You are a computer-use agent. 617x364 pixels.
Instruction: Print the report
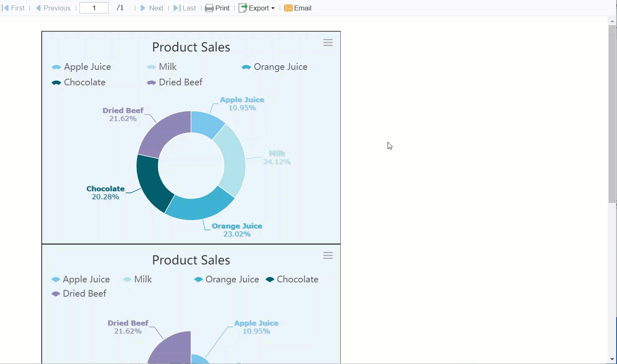pyautogui.click(x=217, y=8)
